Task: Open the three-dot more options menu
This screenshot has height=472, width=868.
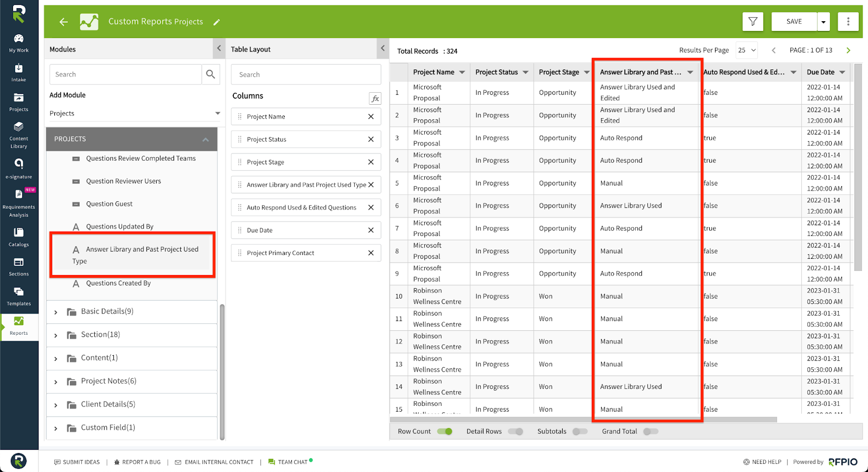Action: pos(848,22)
